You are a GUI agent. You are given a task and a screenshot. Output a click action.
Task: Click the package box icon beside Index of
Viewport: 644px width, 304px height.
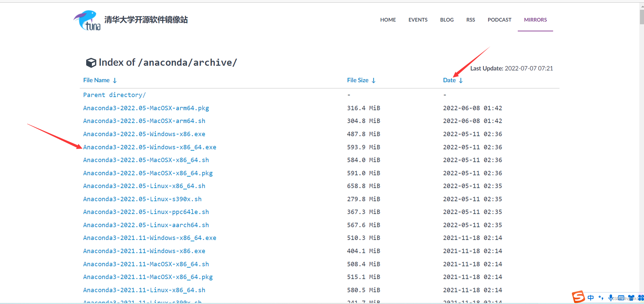point(91,62)
